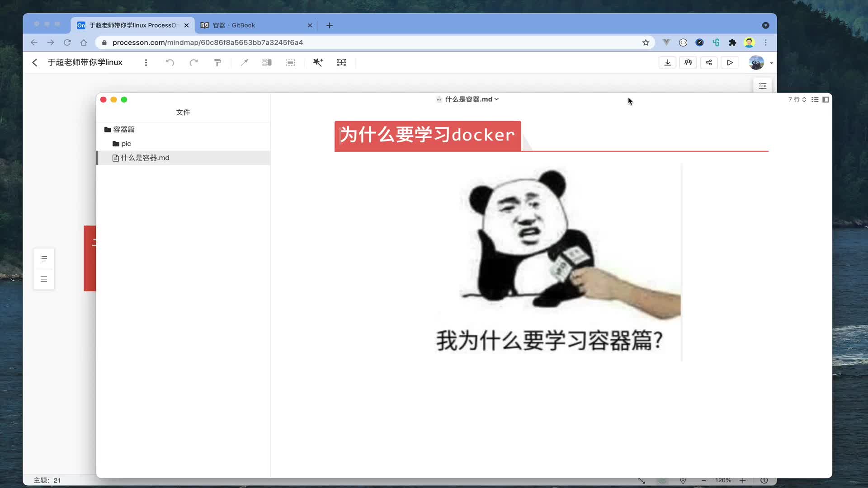Insert a boundary frame around topics

click(290, 62)
